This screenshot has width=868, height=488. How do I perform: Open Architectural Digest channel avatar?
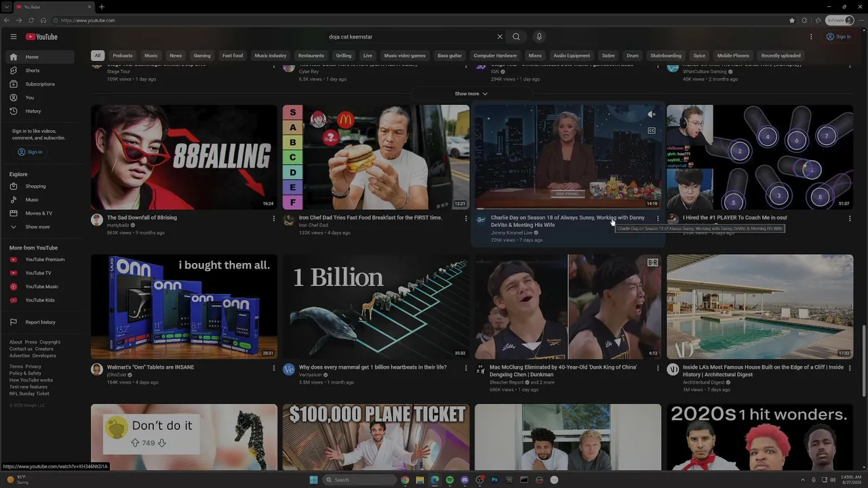pos(673,369)
